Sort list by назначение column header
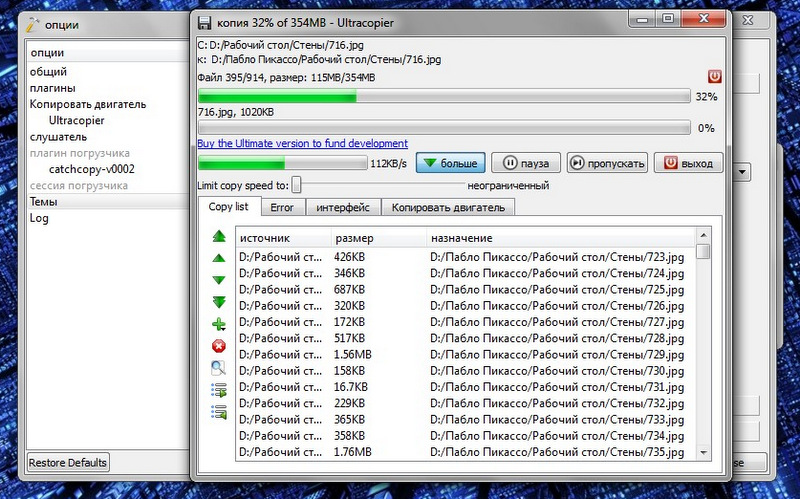The width and height of the screenshot is (800, 499). [561, 238]
